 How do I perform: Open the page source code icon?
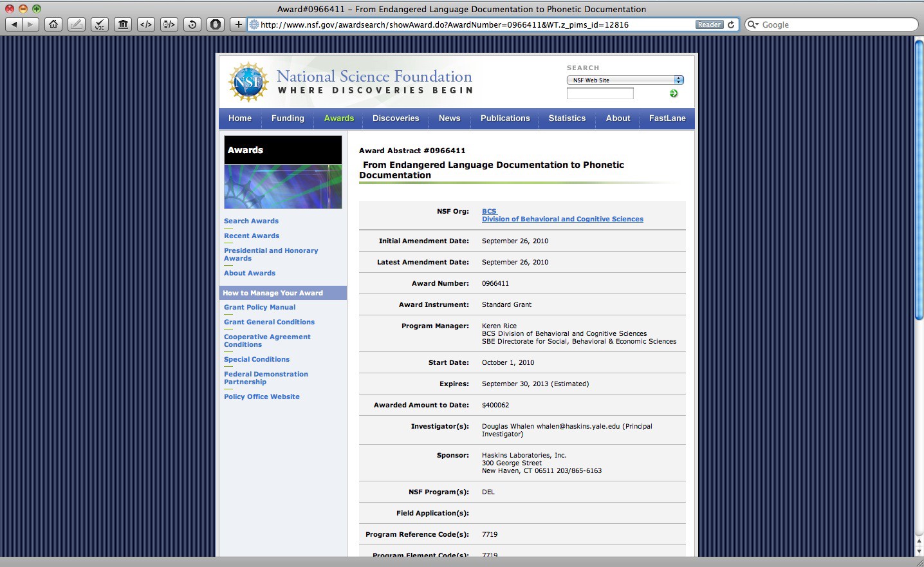(x=146, y=24)
